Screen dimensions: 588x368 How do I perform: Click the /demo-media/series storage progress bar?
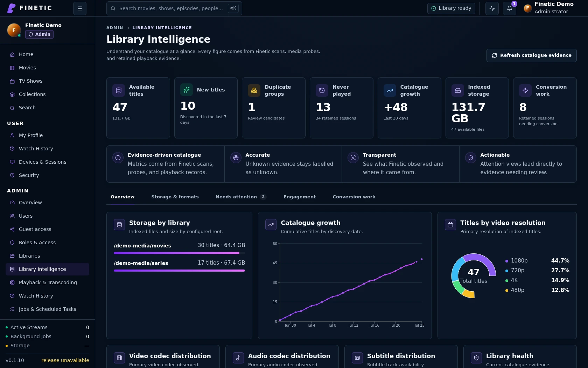(179, 271)
